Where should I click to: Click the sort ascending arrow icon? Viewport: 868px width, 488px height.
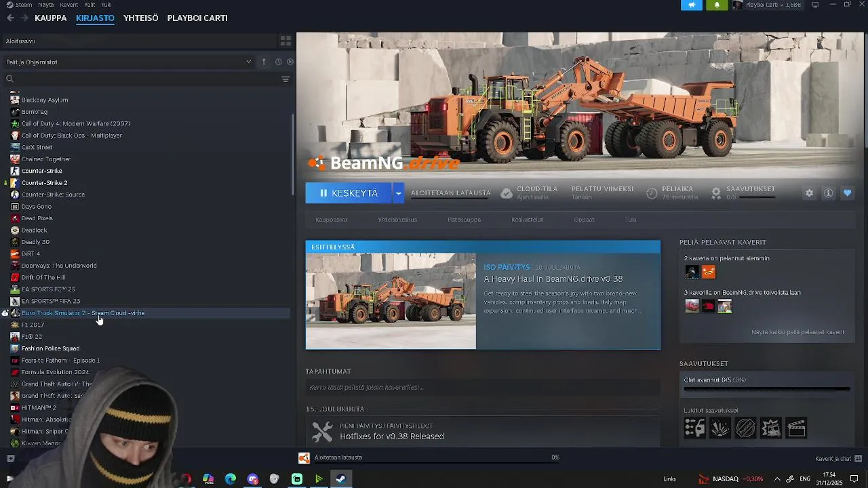[x=264, y=62]
